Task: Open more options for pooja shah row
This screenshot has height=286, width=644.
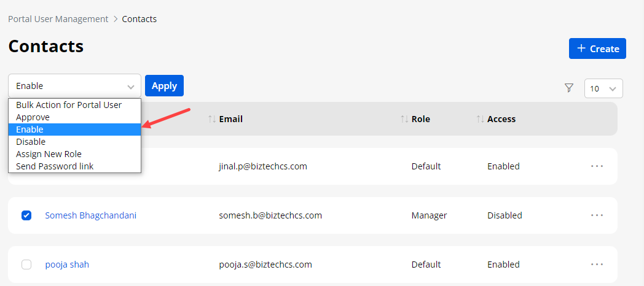Action: pos(597,265)
